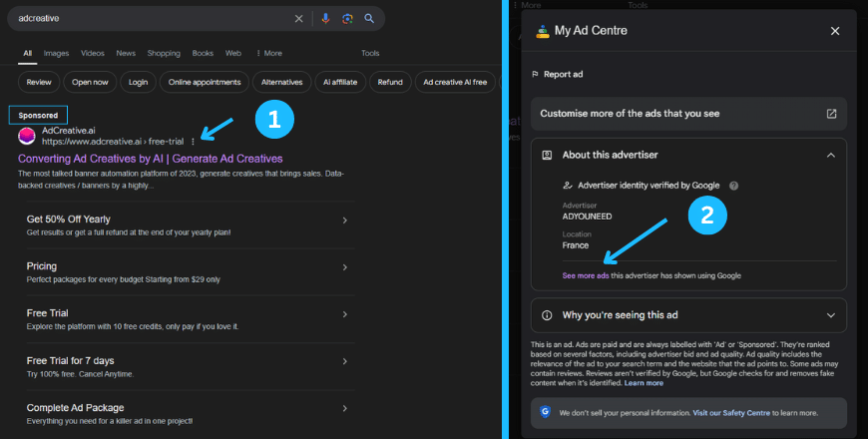The width and height of the screenshot is (868, 439).
Task: Apply the Online appointments chip
Action: click(205, 82)
